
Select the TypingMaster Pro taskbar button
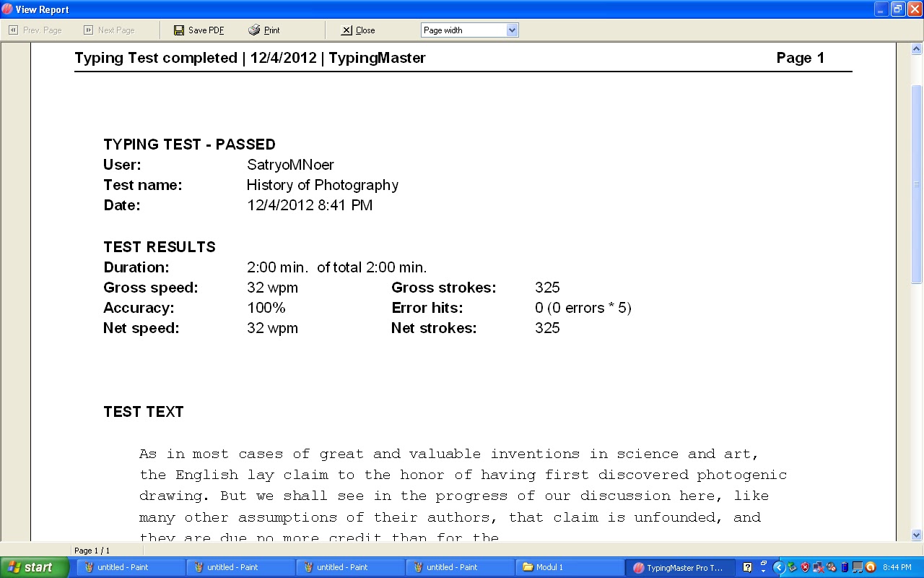(680, 567)
